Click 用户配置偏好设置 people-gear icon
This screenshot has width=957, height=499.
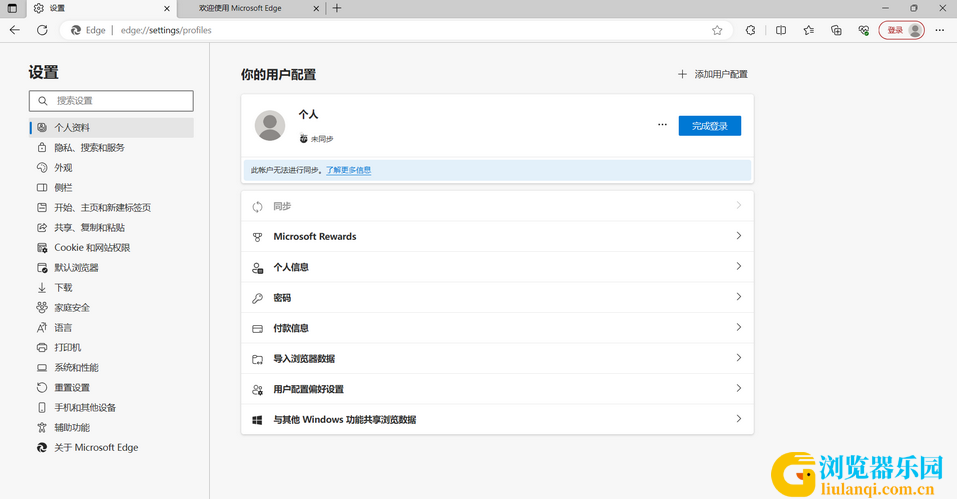[x=258, y=390]
